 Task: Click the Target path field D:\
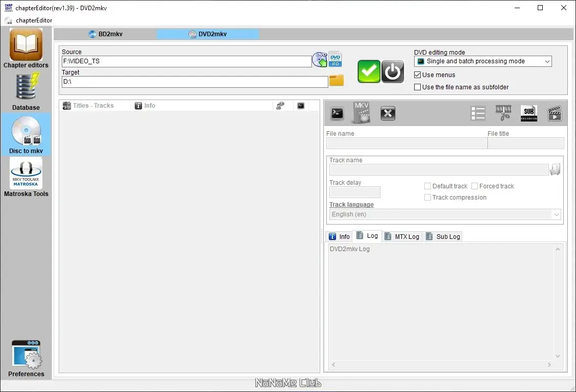[195, 82]
